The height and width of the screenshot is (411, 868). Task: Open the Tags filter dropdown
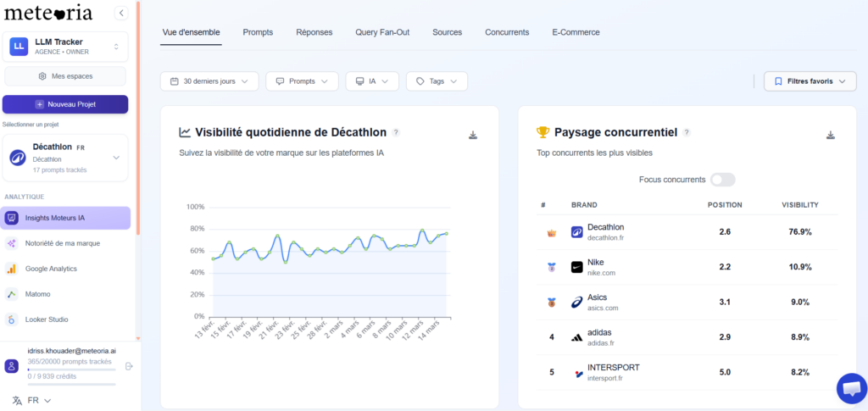point(437,81)
